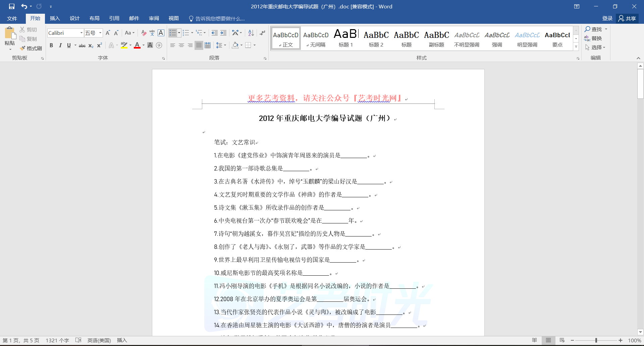The width and height of the screenshot is (644, 346).
Task: Click the Clear Formatting eraser icon
Action: coord(144,33)
